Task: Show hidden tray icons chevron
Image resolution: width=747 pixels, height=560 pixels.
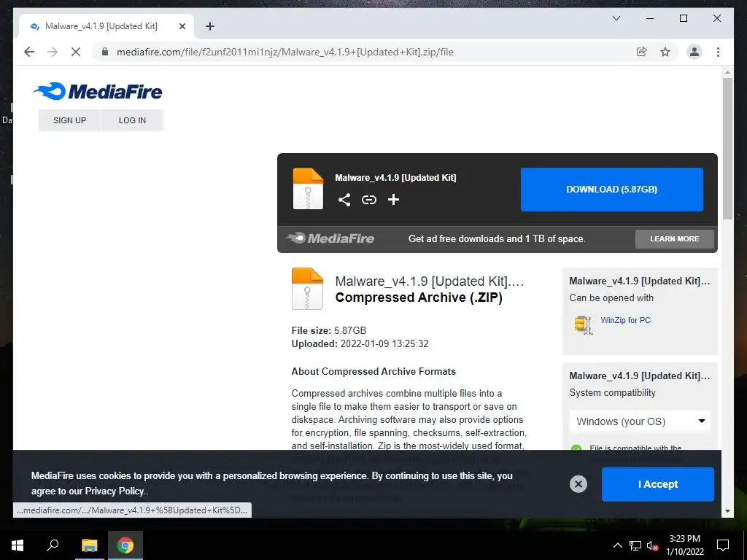Action: pyautogui.click(x=617, y=545)
